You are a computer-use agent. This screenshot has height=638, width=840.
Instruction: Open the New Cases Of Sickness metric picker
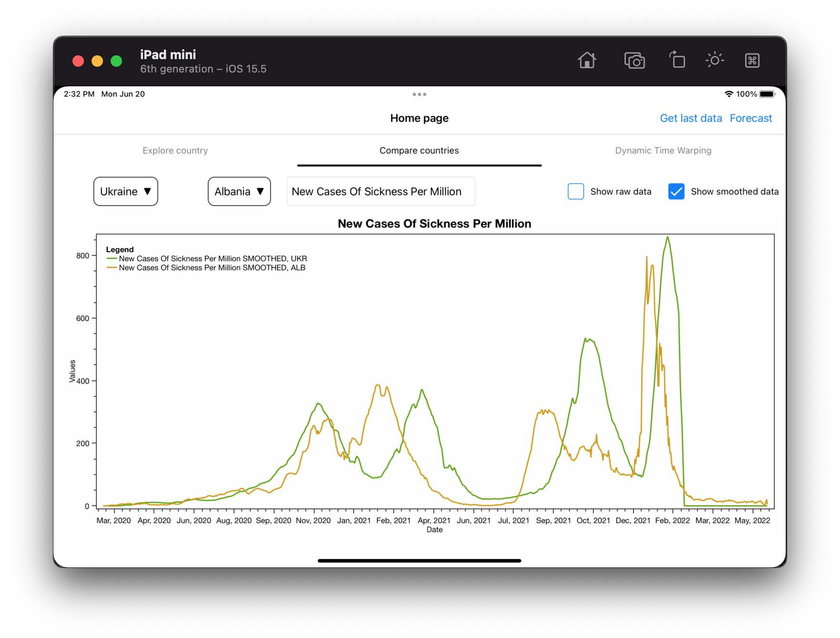(x=381, y=191)
